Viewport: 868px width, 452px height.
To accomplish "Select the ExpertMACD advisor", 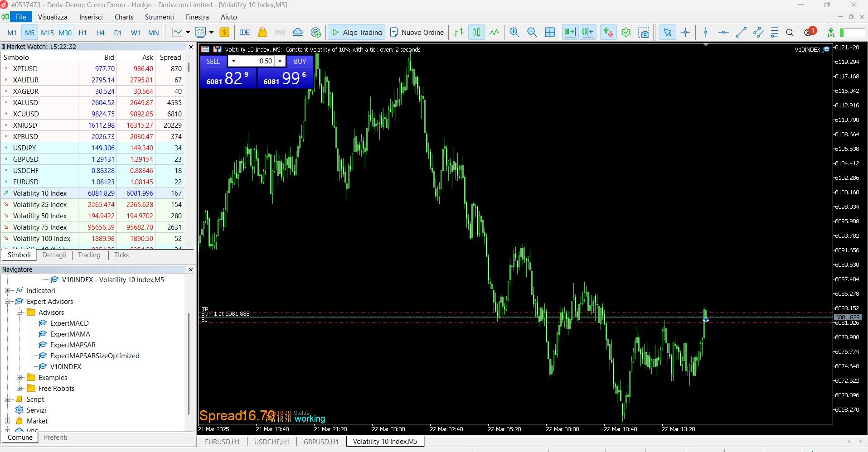I will click(69, 323).
